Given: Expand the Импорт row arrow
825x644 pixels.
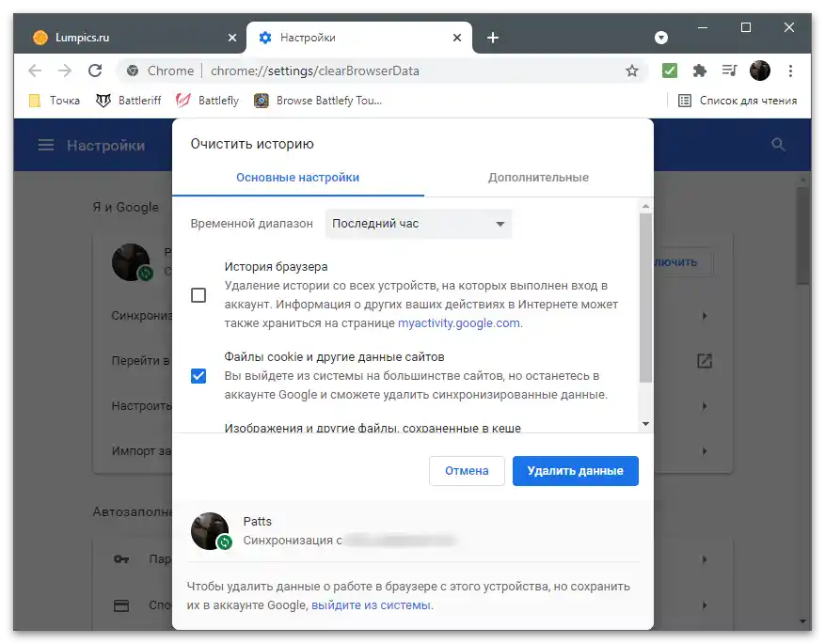Looking at the screenshot, I should pyautogui.click(x=705, y=451).
